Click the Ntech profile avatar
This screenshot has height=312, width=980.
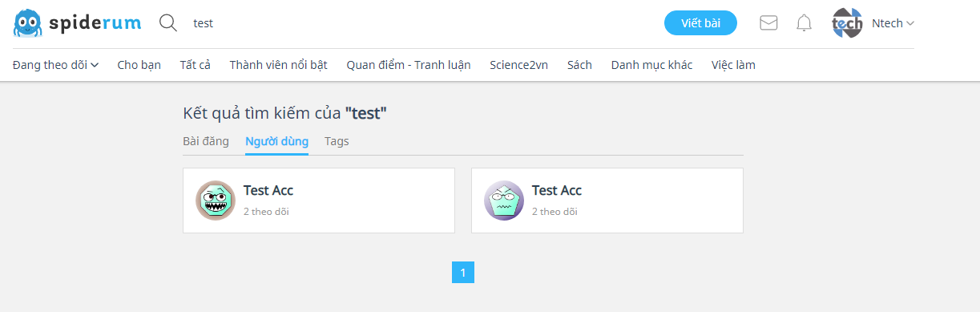[x=847, y=23]
